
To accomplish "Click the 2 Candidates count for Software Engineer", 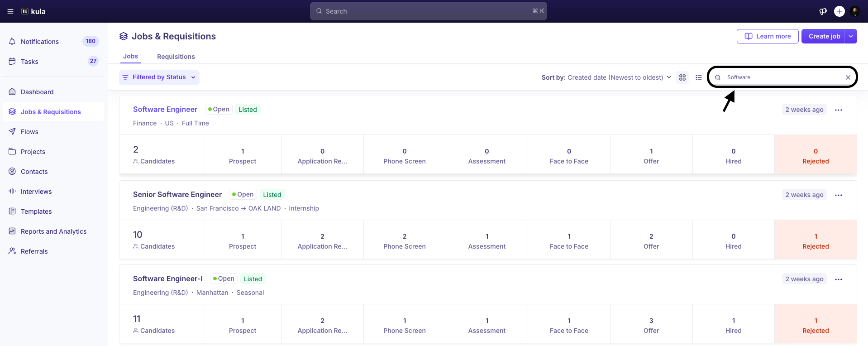I will 162,154.
